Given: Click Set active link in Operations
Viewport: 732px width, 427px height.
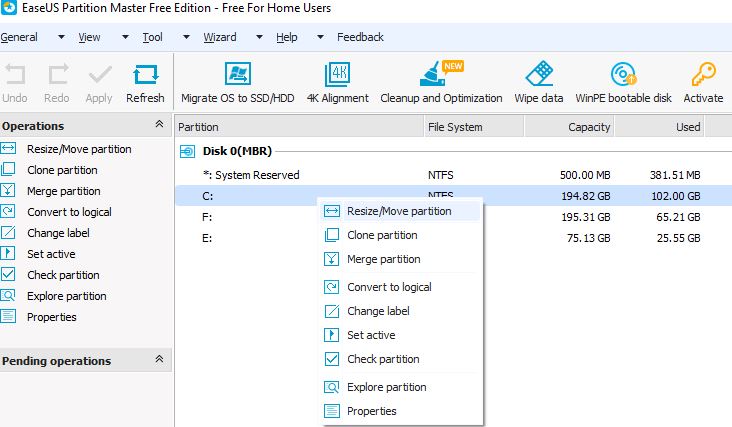Looking at the screenshot, I should coord(51,254).
